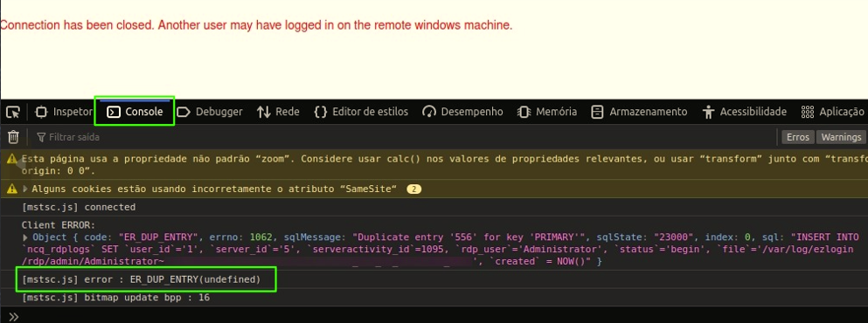Open the Aplicação panel

tap(832, 112)
